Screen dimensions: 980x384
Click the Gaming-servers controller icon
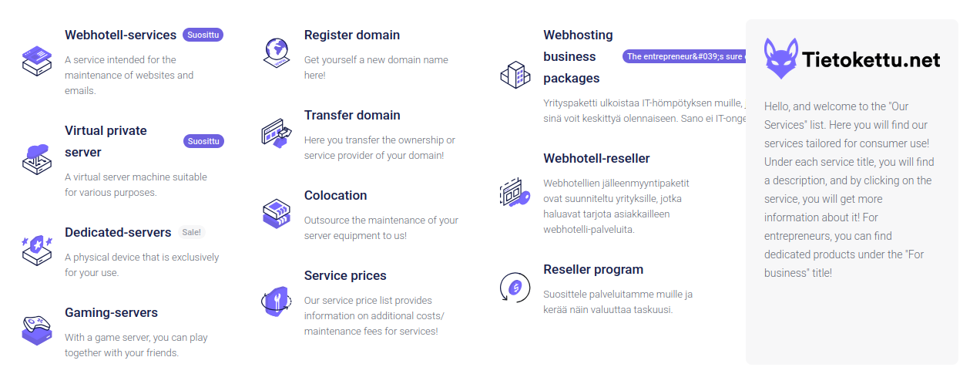[x=36, y=329]
